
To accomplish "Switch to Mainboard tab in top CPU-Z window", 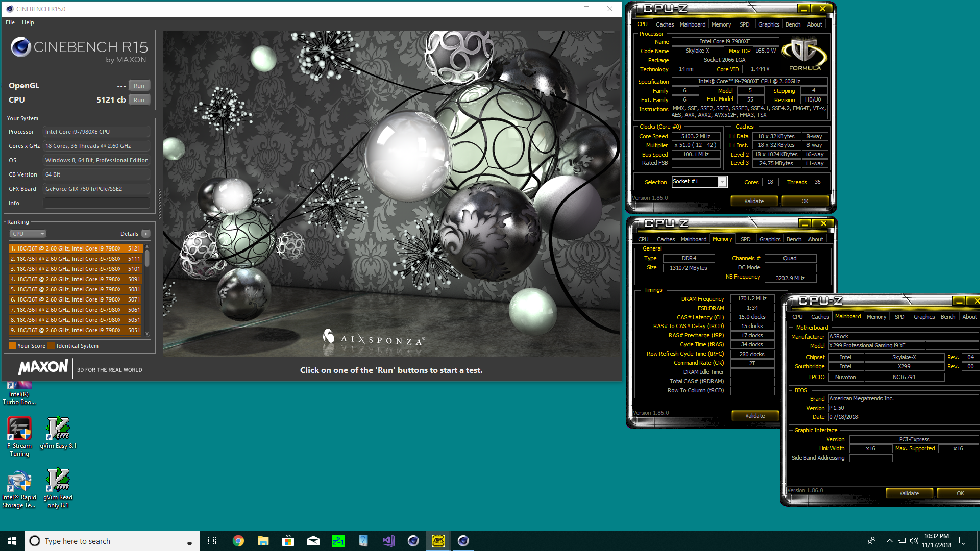I will (x=693, y=24).
